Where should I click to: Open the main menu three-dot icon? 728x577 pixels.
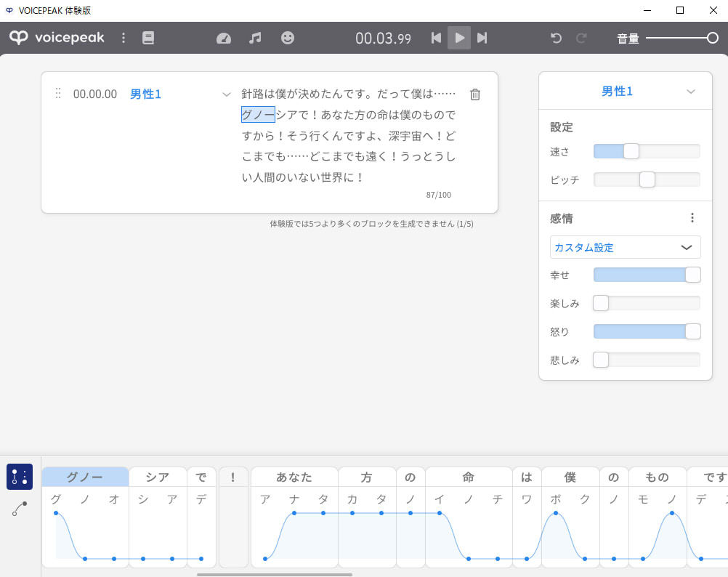coord(123,38)
